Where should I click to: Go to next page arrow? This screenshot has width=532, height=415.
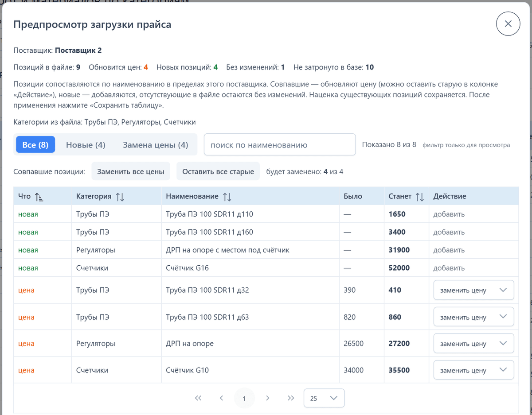pyautogui.click(x=267, y=398)
